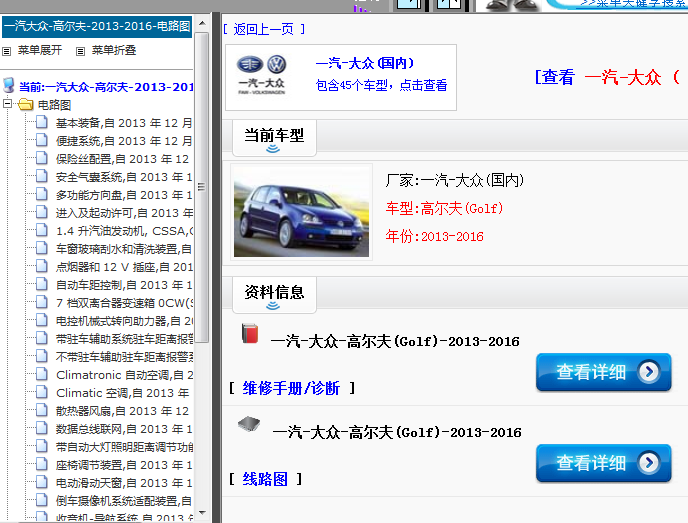This screenshot has width=688, height=523.
Task: Open document icon for 便捷系统
Action: pyautogui.click(x=42, y=140)
